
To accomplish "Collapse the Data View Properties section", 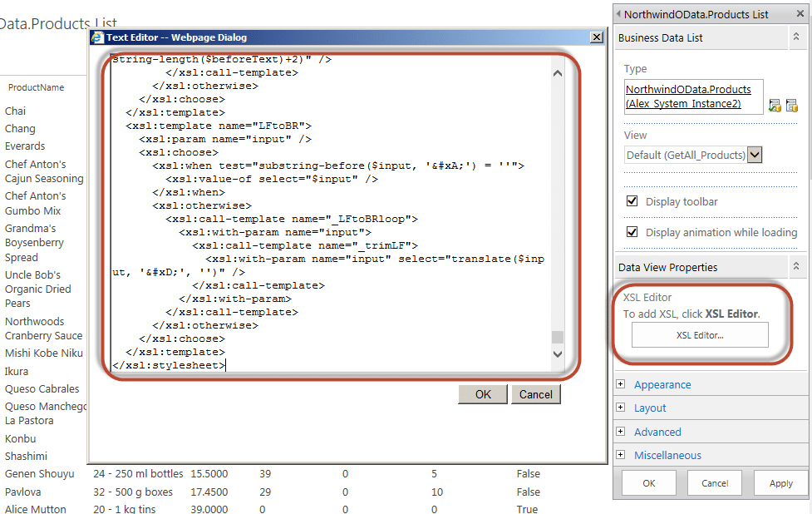I will [796, 267].
